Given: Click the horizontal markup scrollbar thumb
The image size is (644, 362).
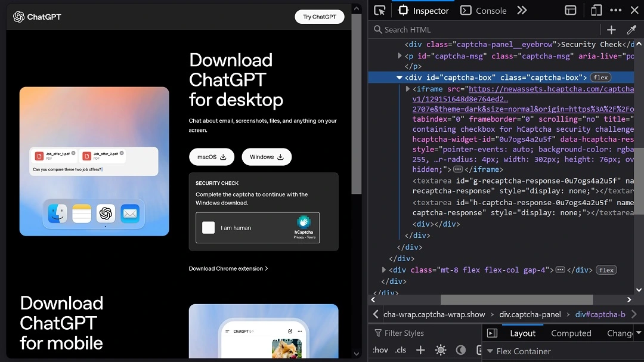Looking at the screenshot, I should (516, 299).
